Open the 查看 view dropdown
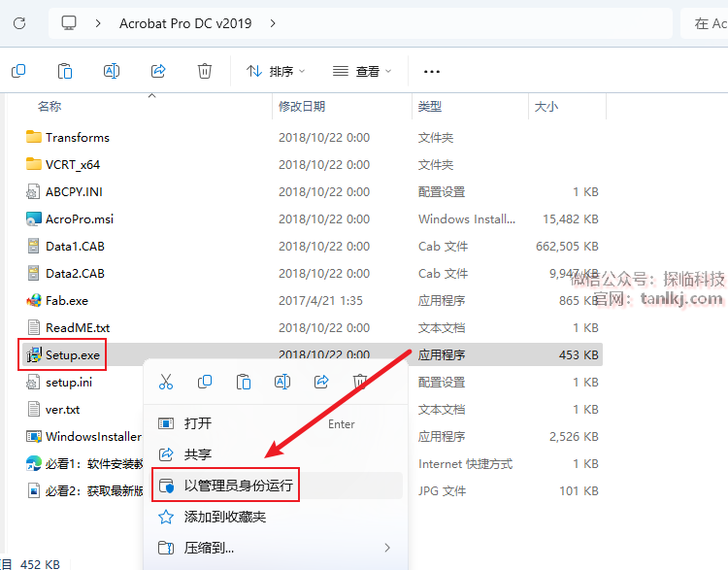 pyautogui.click(x=362, y=71)
